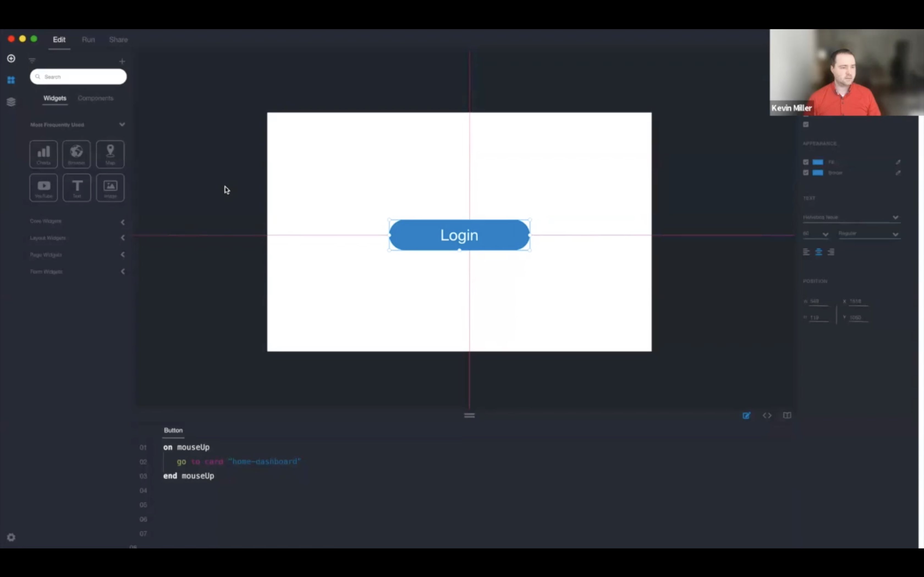
Task: Click the Fill blue color swatch
Action: 818,162
